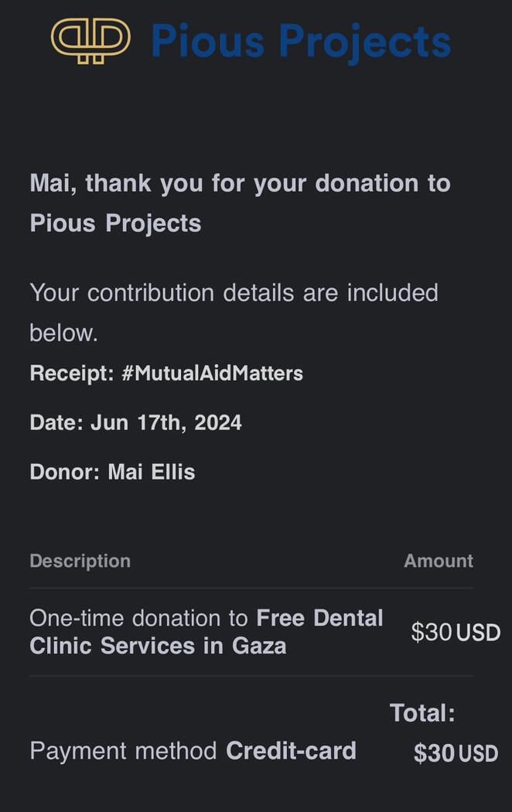
Task: Select the Credit-card payment value
Action: pos(291,751)
